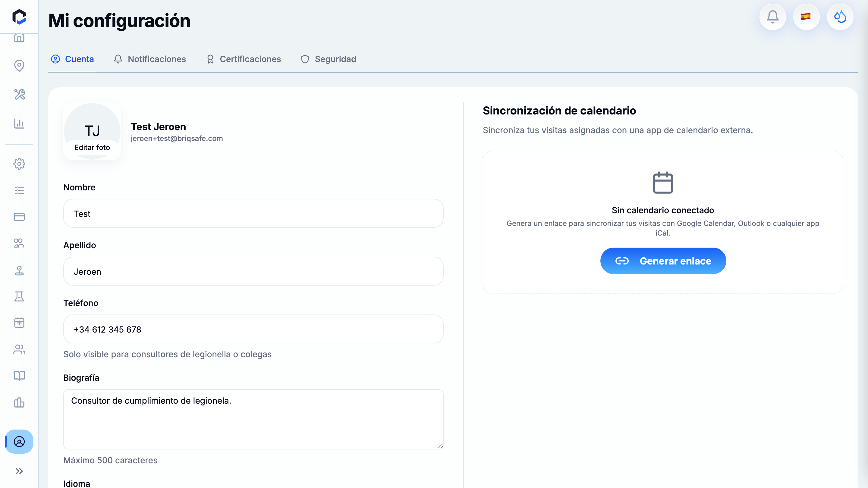Switch to the Cuenta tab
The width and height of the screenshot is (868, 488).
72,59
